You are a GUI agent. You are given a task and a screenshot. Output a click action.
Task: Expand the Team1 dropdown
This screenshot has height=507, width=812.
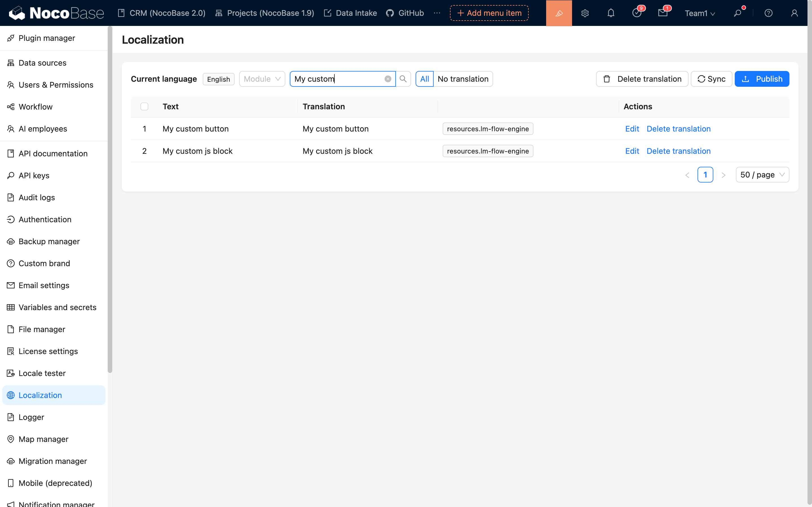[x=700, y=13]
